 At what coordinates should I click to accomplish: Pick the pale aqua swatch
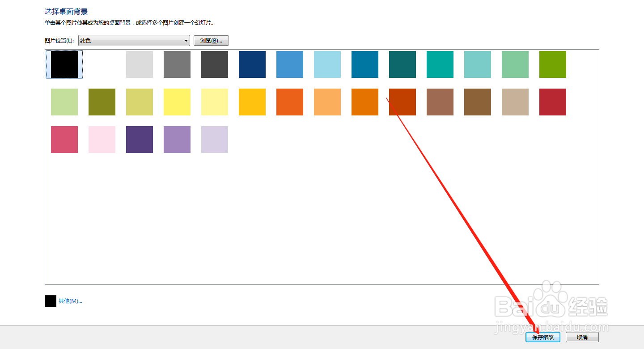point(478,64)
